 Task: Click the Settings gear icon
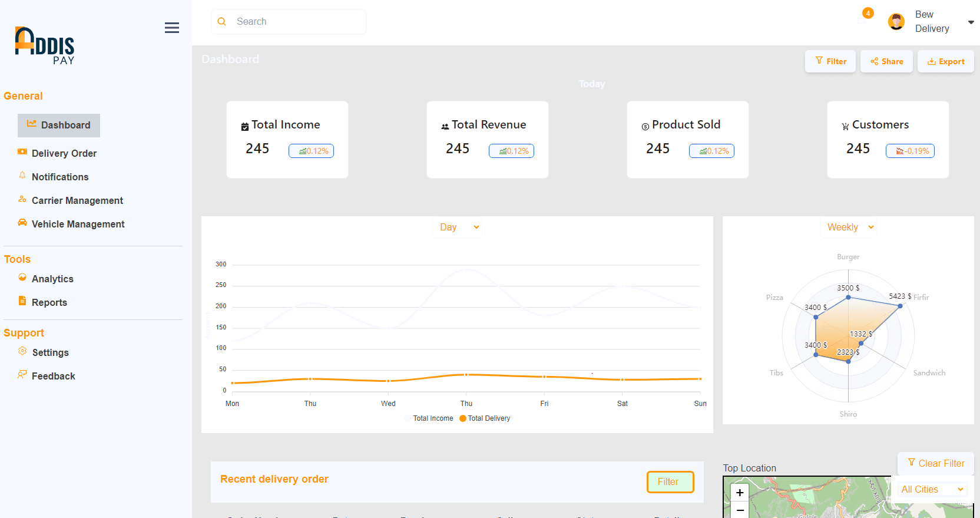point(22,351)
